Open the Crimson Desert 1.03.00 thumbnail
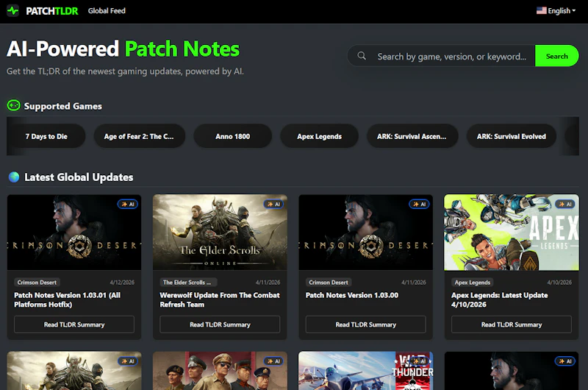This screenshot has width=588, height=390. pyautogui.click(x=365, y=233)
